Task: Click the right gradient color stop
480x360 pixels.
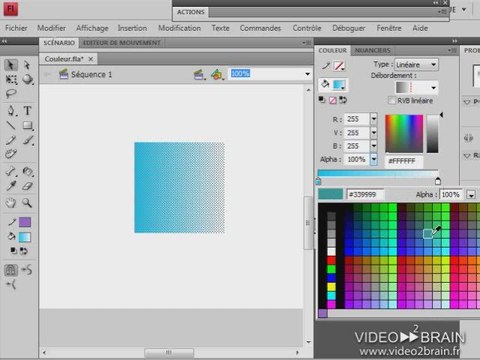Action: (x=438, y=181)
